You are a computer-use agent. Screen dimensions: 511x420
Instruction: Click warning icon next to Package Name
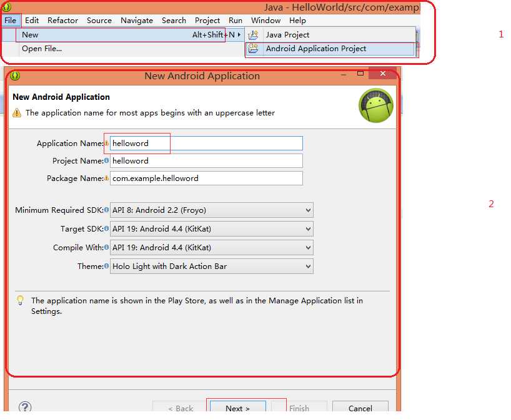pos(107,178)
